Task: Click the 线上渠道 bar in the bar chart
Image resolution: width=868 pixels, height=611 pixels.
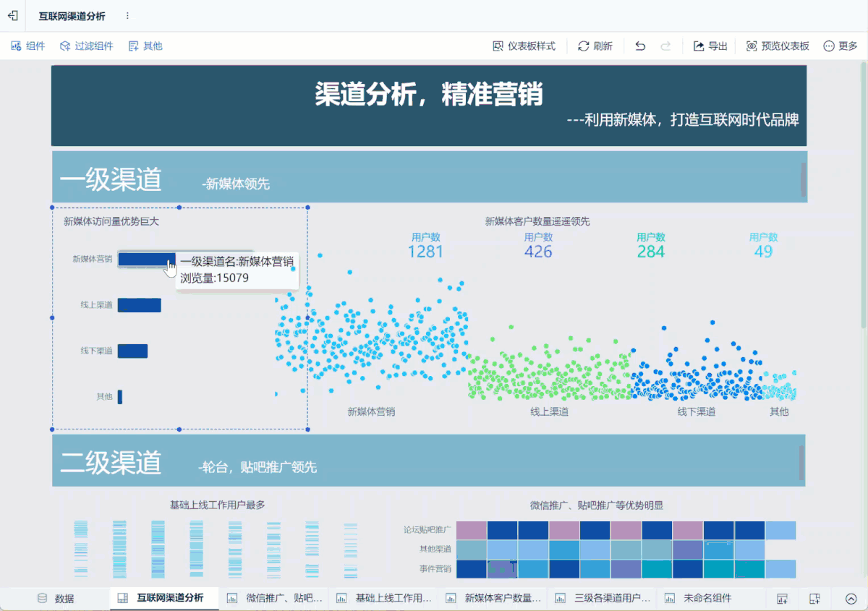Action: (x=139, y=305)
